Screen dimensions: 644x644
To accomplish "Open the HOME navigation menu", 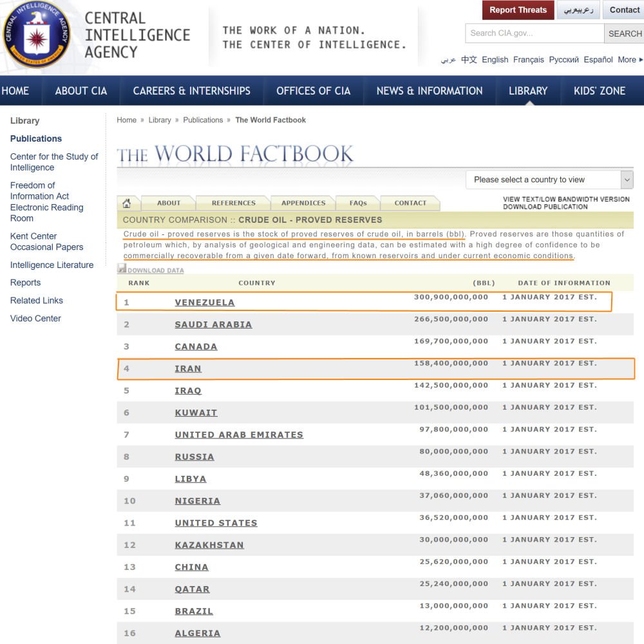I will (15, 91).
